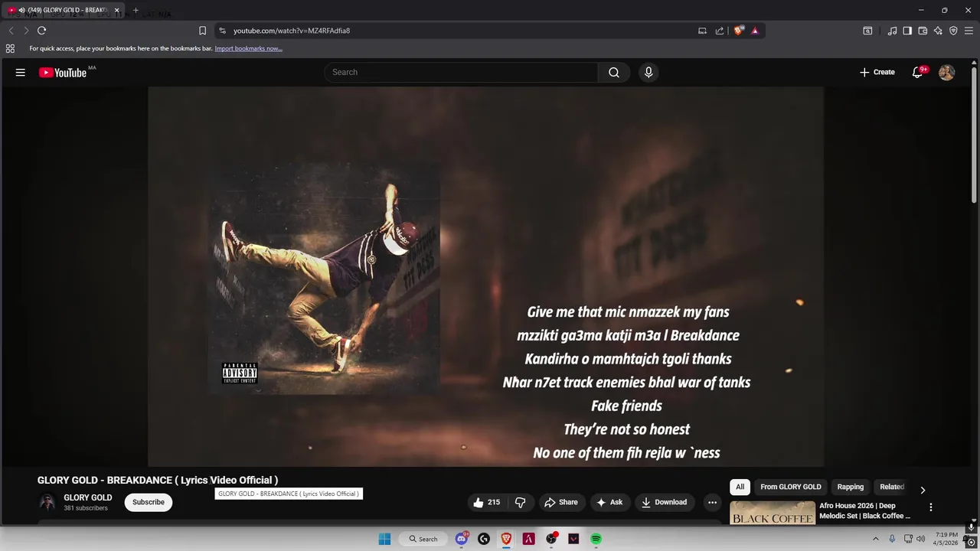
Task: Open Discord from taskbar
Action: [462, 539]
